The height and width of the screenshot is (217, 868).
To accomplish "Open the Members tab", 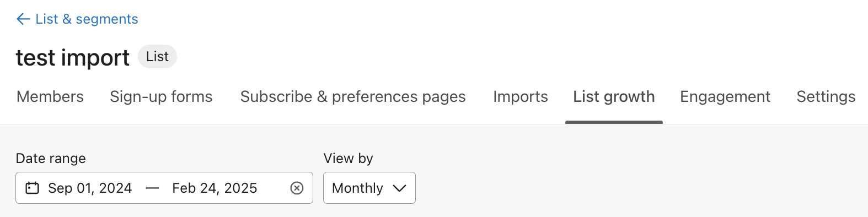I will (x=50, y=97).
